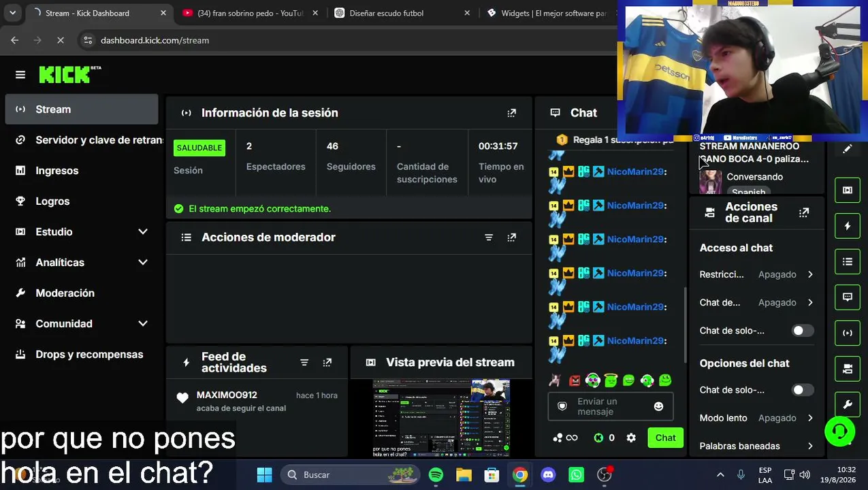Viewport: 868px width, 490px height.
Task: Send message with green Chat button
Action: coord(665,438)
